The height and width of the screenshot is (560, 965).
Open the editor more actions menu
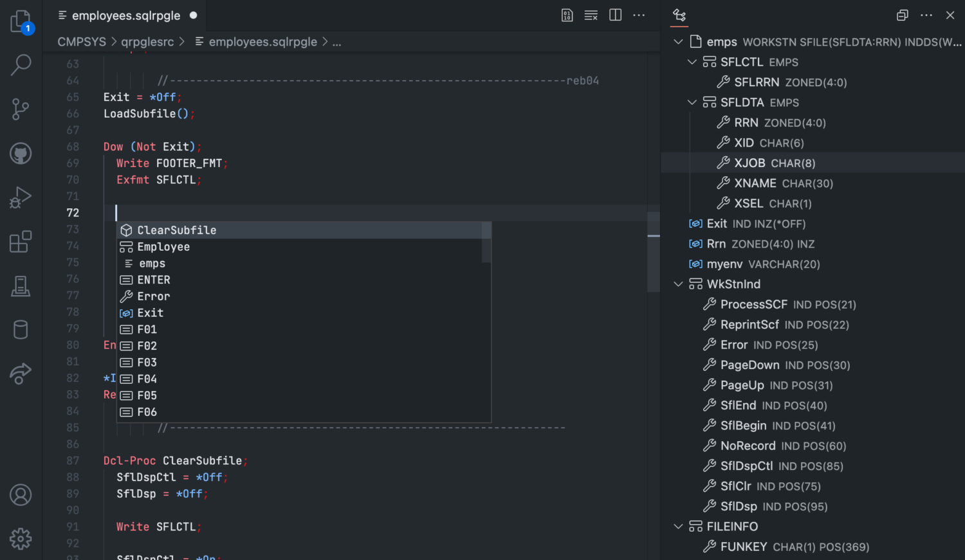(639, 15)
